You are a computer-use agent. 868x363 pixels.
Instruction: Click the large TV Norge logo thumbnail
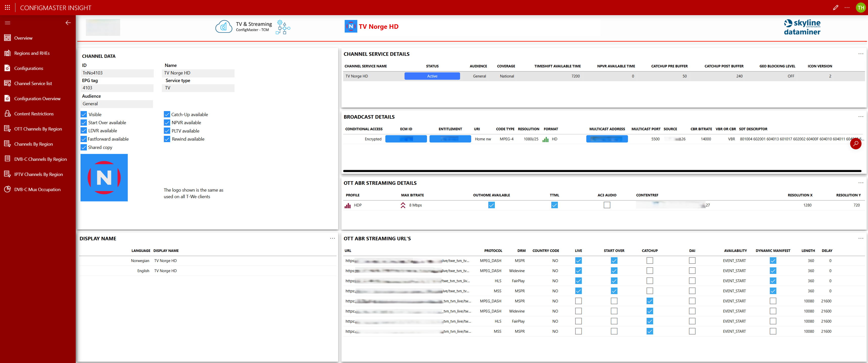tap(104, 178)
